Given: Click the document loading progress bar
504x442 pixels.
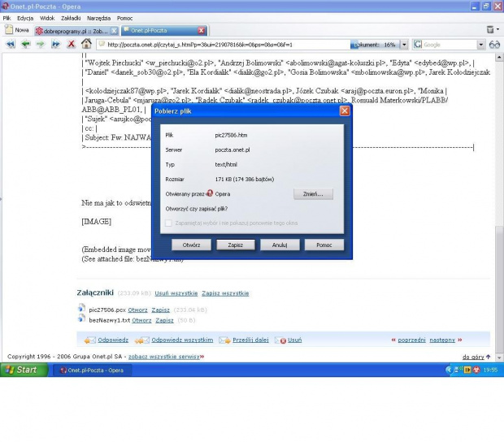Looking at the screenshot, I should pos(375,45).
